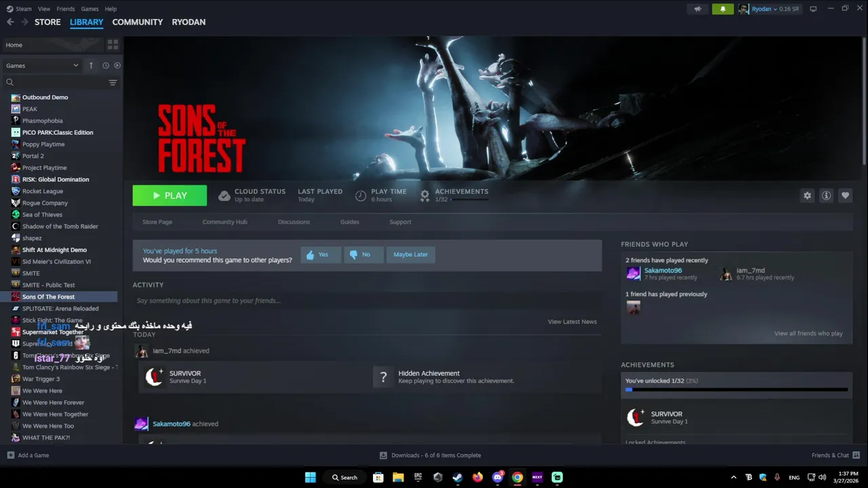Select Portal 2 in library list
The image size is (868, 488).
coord(33,156)
